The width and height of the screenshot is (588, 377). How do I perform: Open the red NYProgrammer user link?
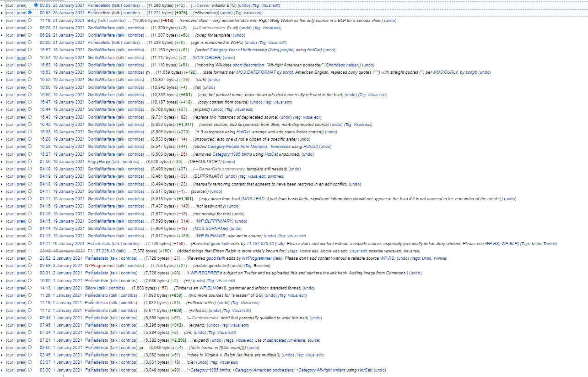click(99, 266)
